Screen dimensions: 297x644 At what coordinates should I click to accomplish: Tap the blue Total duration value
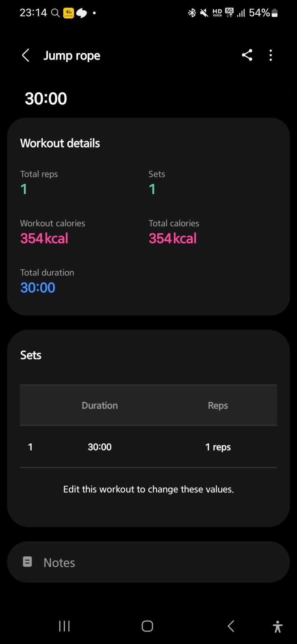point(38,287)
